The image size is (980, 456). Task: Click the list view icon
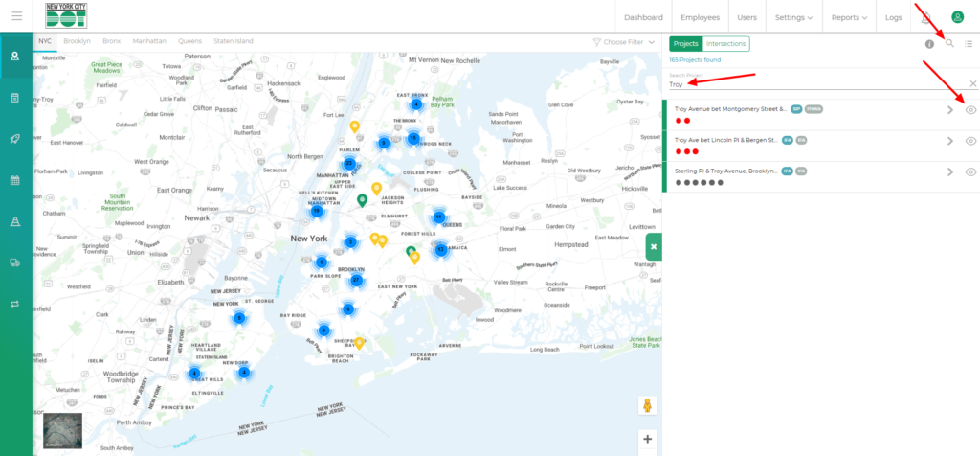tap(969, 44)
